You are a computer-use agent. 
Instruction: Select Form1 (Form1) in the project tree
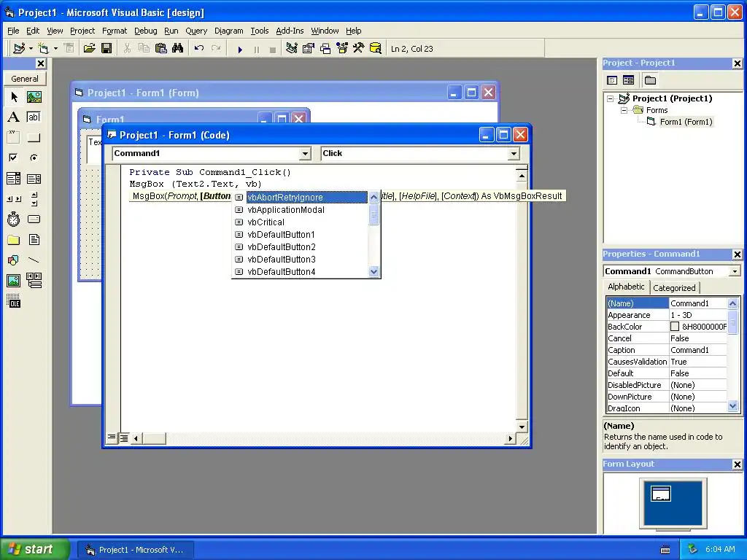pyautogui.click(x=686, y=122)
